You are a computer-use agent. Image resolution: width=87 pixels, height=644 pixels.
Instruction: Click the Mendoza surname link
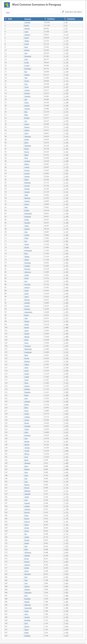pyautogui.click(x=27, y=198)
